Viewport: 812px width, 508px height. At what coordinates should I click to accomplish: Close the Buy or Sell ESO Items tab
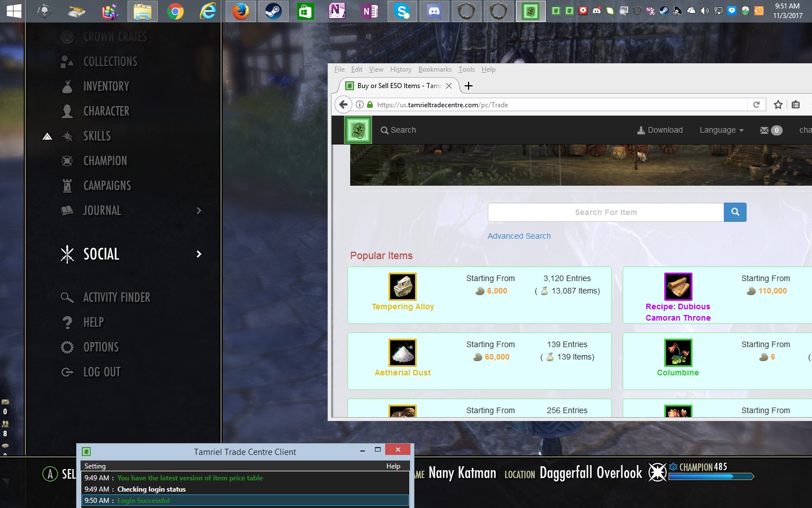point(449,86)
